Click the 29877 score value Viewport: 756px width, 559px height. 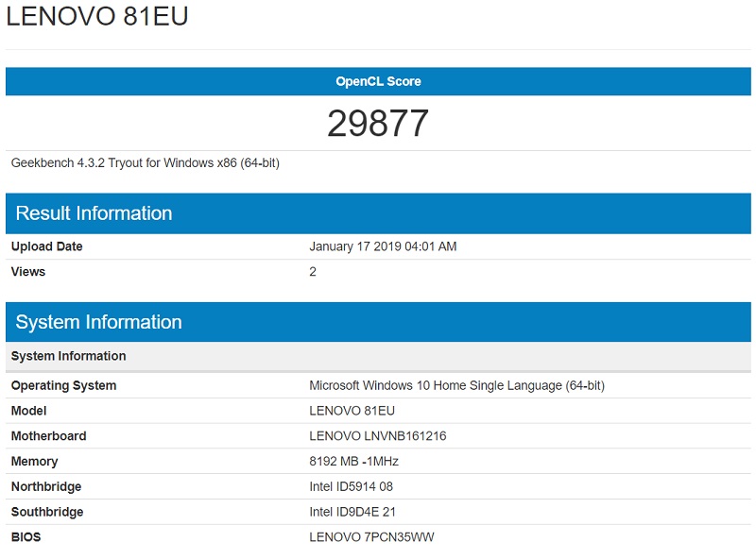[x=378, y=124]
